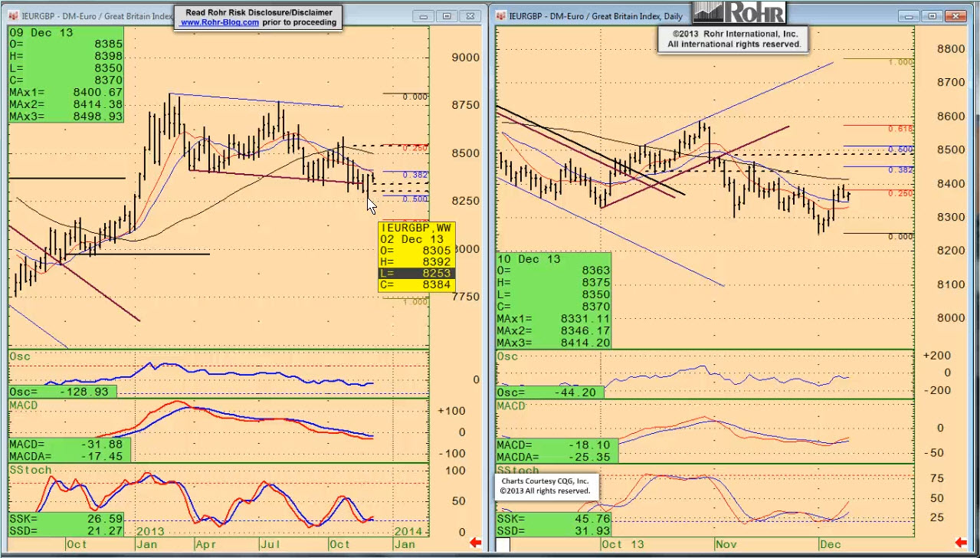Select the SStoch label in left chart
Image resolution: width=980 pixels, height=558 pixels.
click(31, 470)
